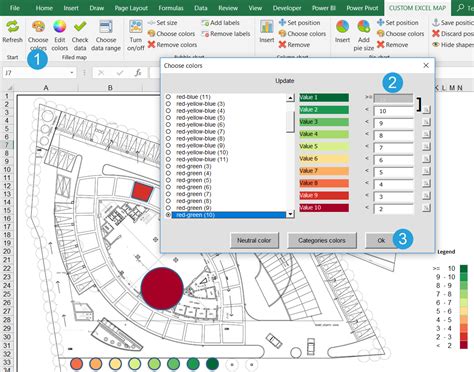Click Remove colors in bubble chart group
Image resolution: width=474 pixels, height=372 pixels.
pyautogui.click(x=172, y=45)
